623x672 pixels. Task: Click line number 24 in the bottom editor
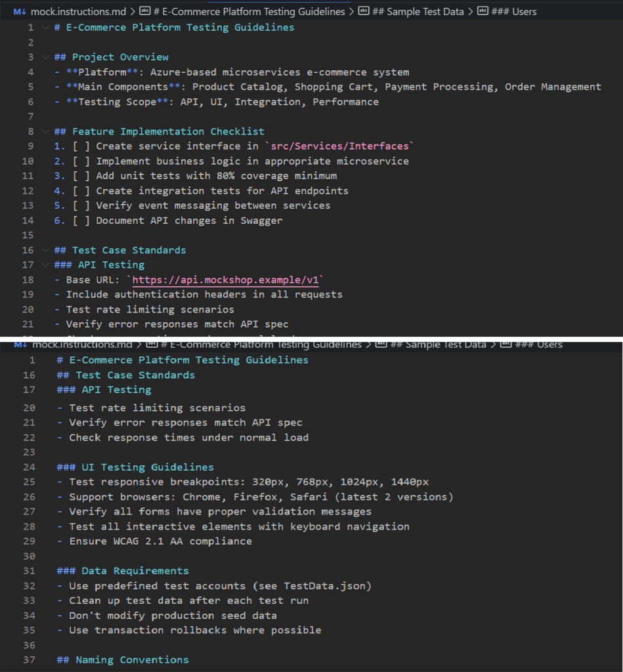(x=28, y=467)
